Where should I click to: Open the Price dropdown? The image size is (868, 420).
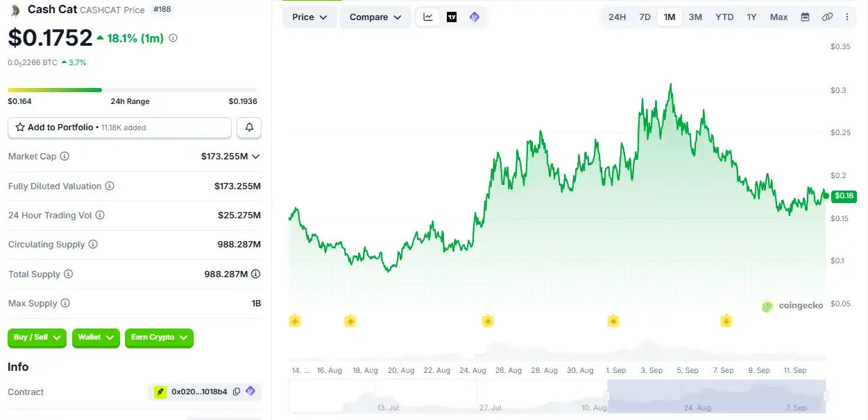(x=310, y=17)
